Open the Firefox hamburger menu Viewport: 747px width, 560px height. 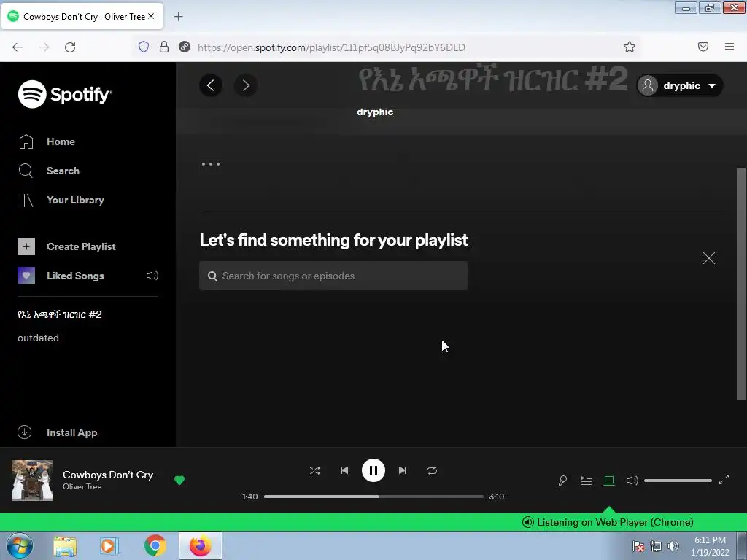click(729, 47)
